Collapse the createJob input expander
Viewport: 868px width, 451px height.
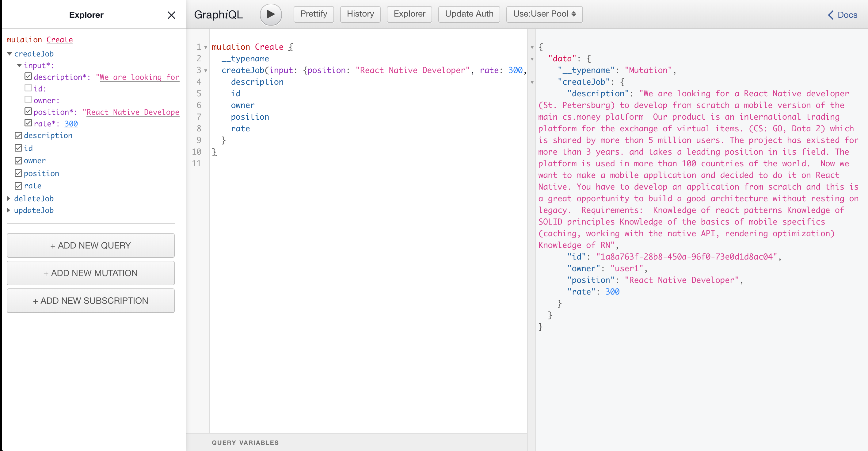(19, 65)
